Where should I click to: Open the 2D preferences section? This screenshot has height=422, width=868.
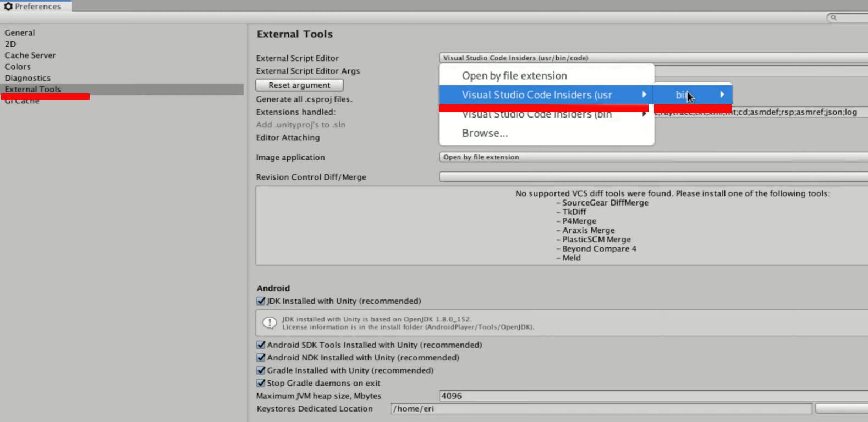click(10, 44)
